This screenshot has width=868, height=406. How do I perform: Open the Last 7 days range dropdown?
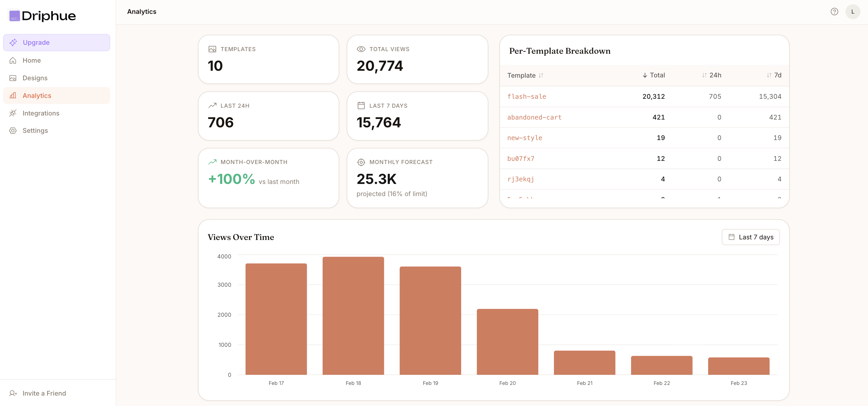750,237
